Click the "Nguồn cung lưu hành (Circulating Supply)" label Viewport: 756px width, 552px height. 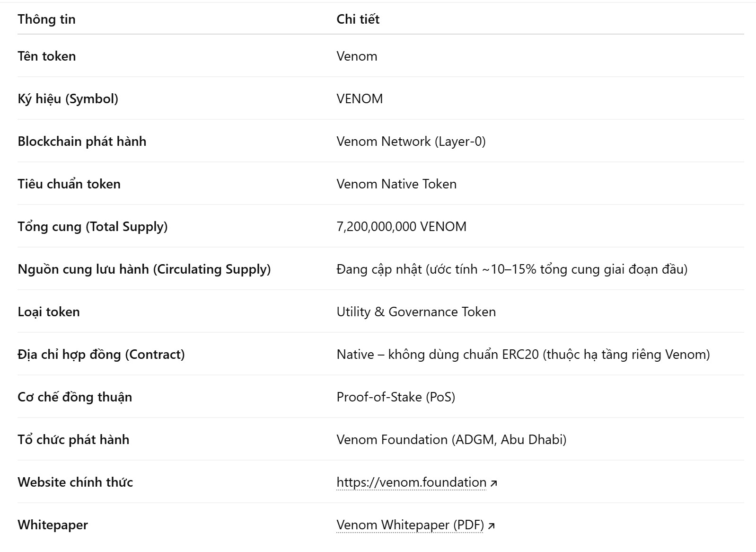coord(144,269)
